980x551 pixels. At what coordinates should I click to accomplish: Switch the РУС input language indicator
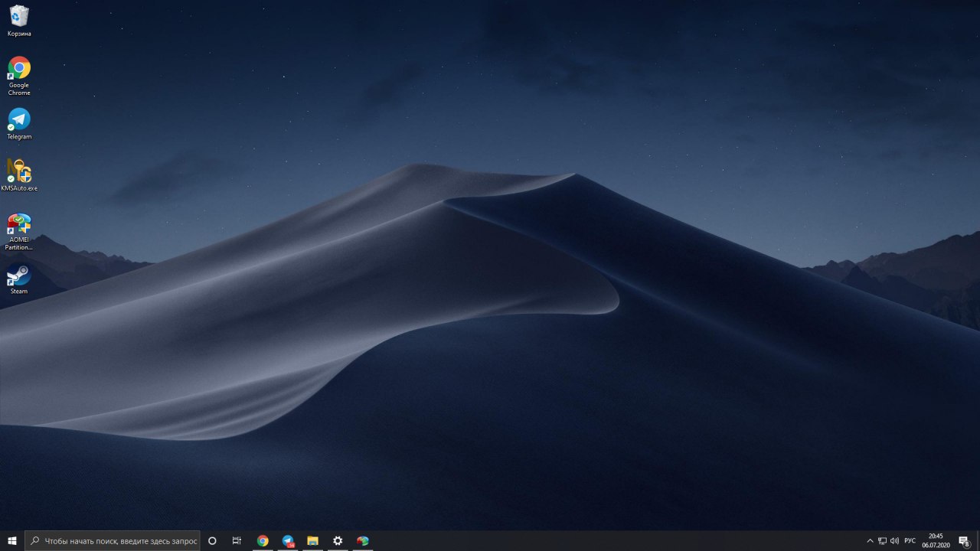point(910,541)
